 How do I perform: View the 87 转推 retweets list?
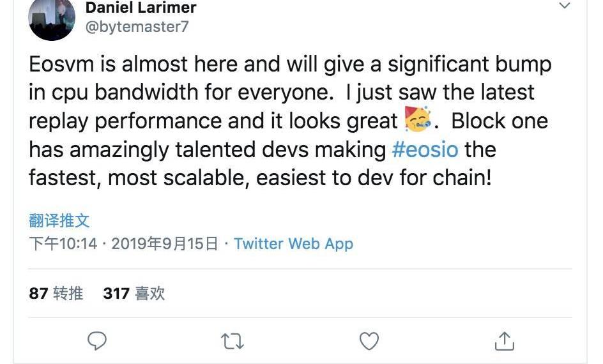click(x=56, y=293)
